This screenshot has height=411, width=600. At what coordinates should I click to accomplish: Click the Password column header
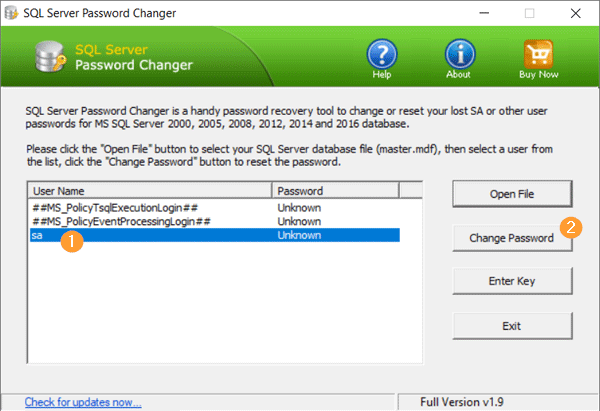click(320, 190)
